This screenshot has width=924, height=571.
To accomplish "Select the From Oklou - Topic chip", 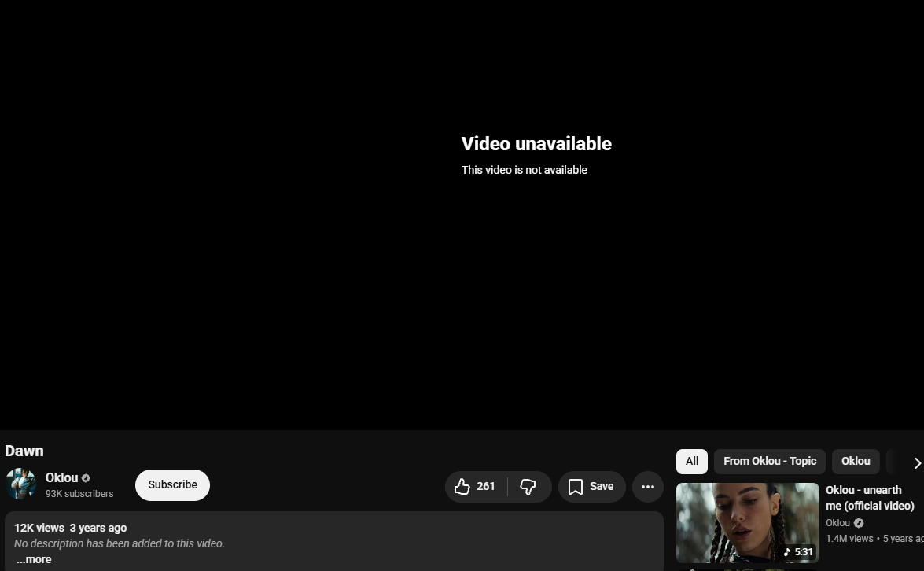I will click(x=770, y=462).
